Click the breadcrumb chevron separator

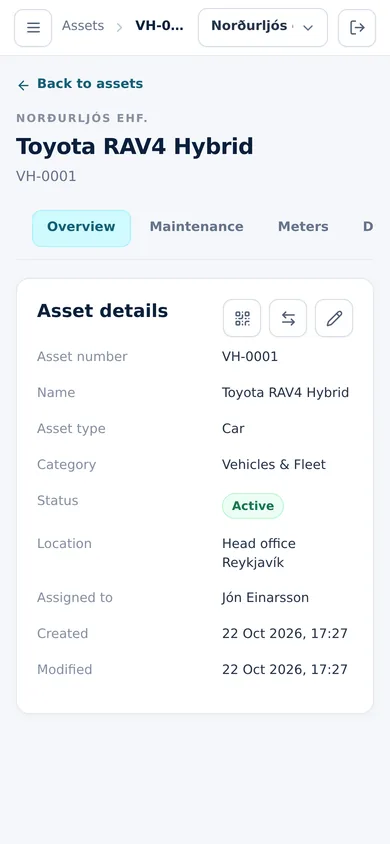119,27
